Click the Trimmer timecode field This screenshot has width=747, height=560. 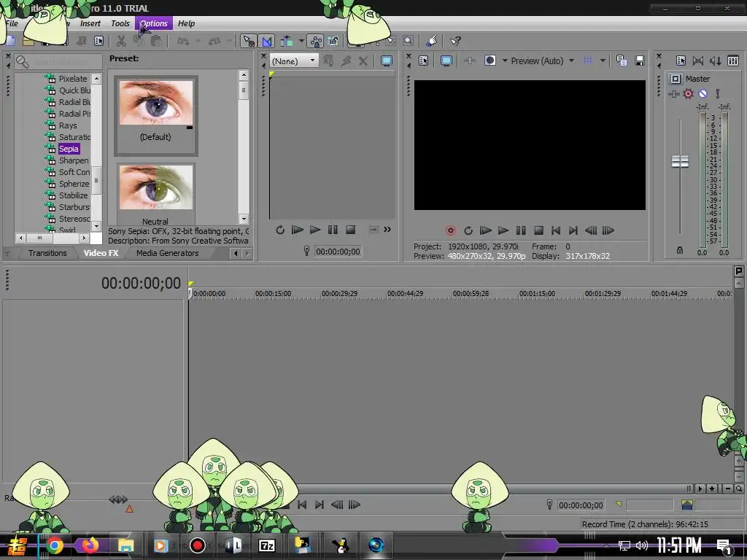(338, 252)
